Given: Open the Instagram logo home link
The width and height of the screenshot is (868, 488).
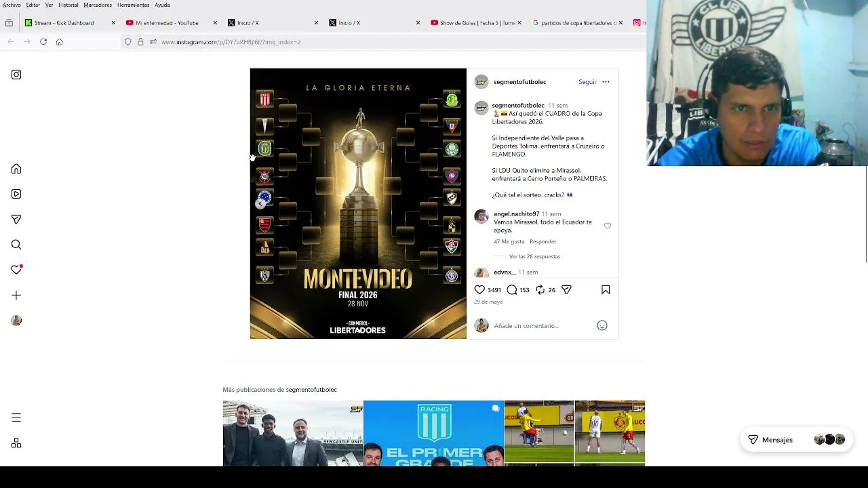Looking at the screenshot, I should pyautogui.click(x=16, y=75).
